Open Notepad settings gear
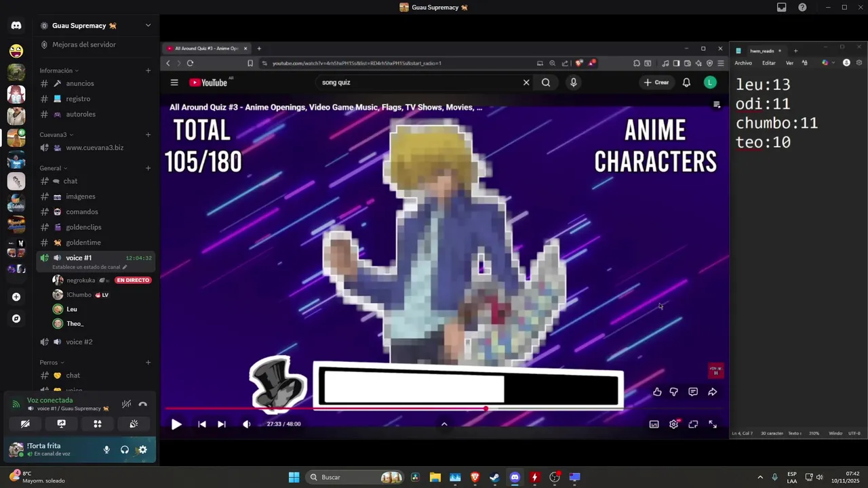Viewport: 868px width, 488px height. pyautogui.click(x=859, y=63)
